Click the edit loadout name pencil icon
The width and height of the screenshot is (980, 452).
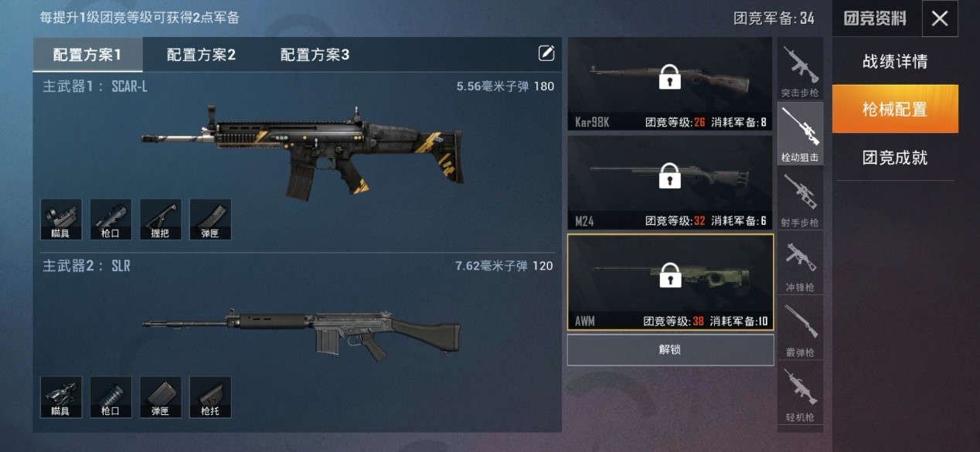pos(546,53)
